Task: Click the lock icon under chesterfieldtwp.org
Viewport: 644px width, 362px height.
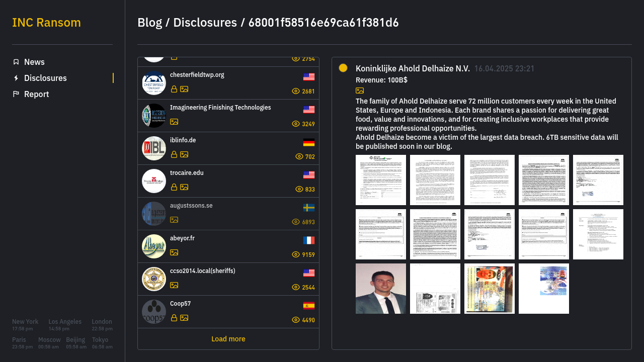Action: point(174,89)
